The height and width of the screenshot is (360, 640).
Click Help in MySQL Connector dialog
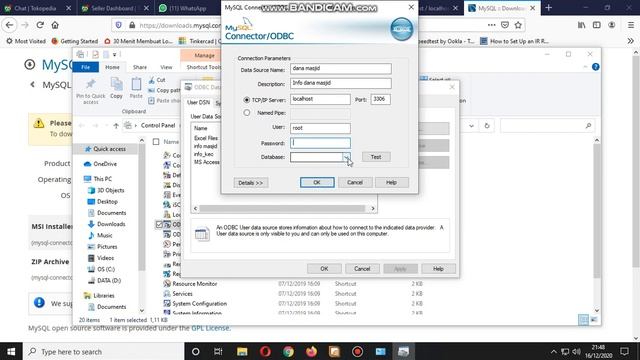(391, 182)
